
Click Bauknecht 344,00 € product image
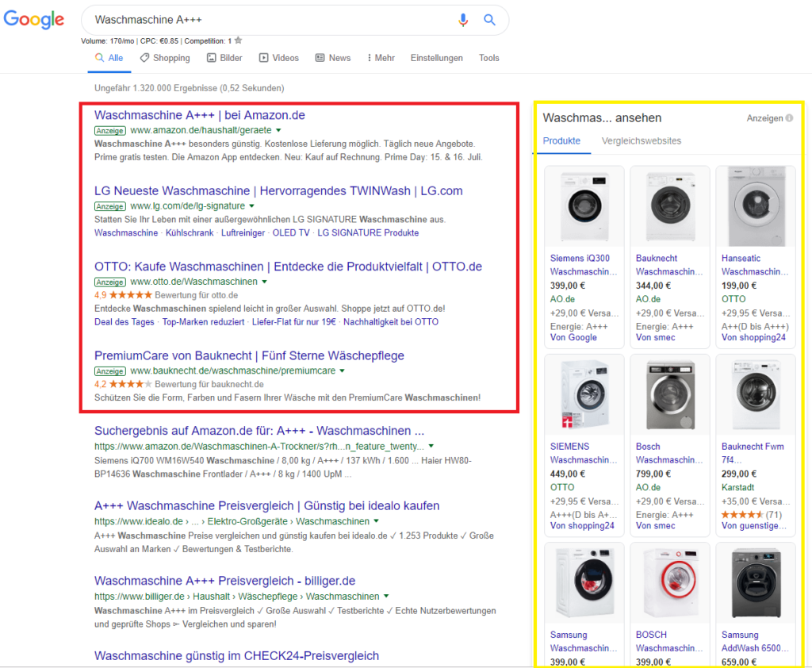click(x=670, y=206)
